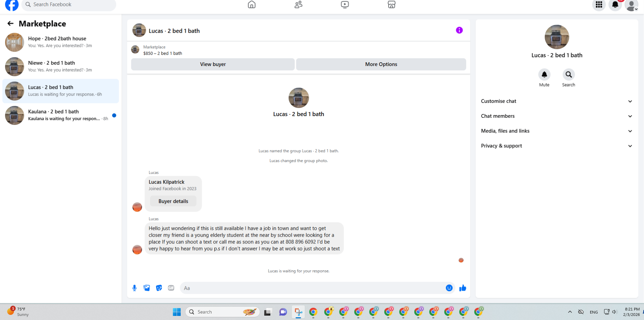Image resolution: width=644 pixels, height=320 pixels.
Task: Select Lucas 2 bed 1 bath conversation
Action: point(61,91)
